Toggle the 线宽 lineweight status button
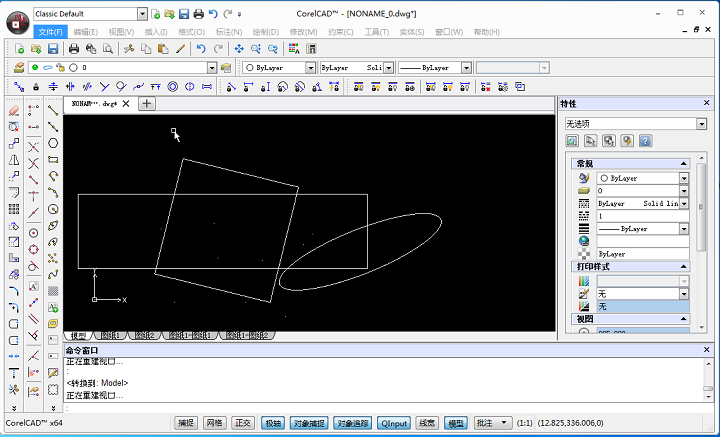Screen dimensions: 720x437 [x=427, y=423]
